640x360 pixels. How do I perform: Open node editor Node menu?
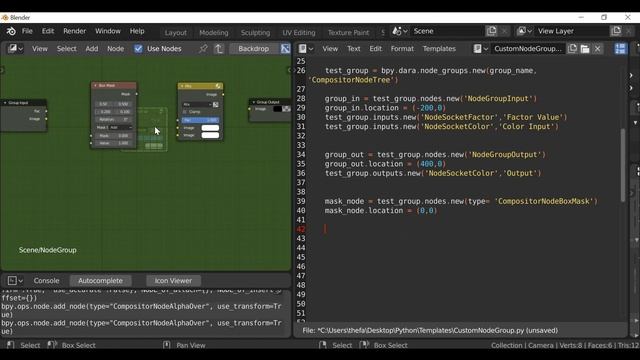116,49
